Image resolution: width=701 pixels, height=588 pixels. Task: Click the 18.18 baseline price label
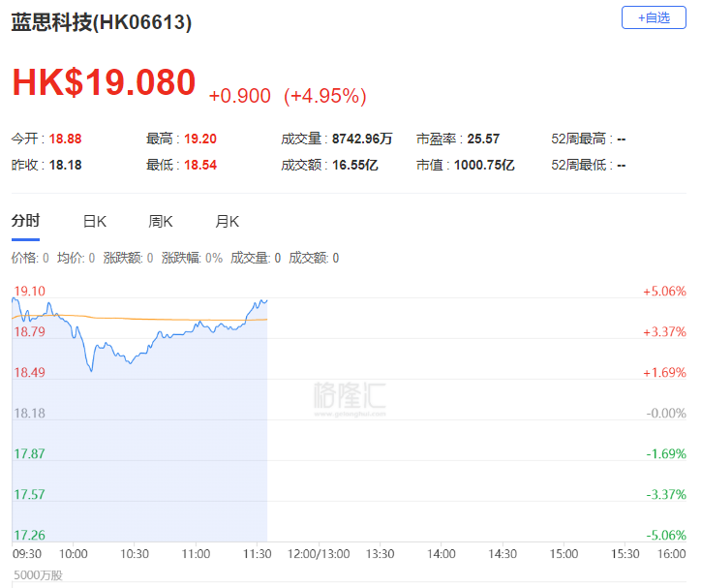[29, 413]
